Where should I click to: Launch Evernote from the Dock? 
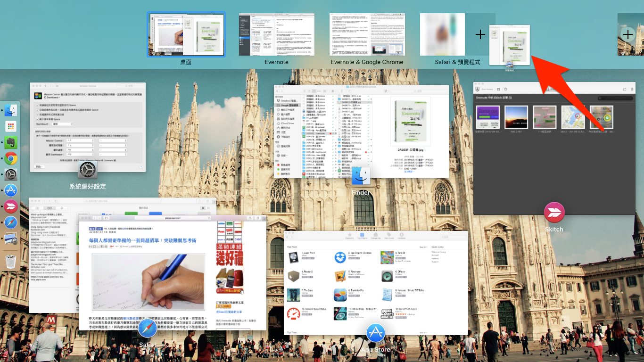(11, 142)
